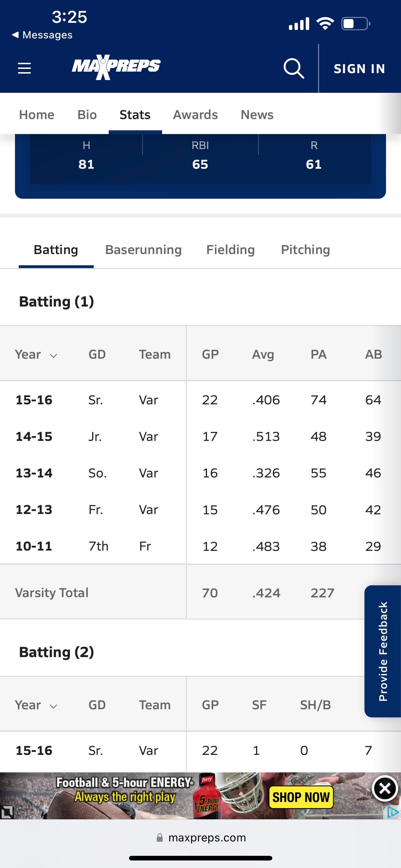Sort Batting (2) table by Year

pyautogui.click(x=36, y=705)
